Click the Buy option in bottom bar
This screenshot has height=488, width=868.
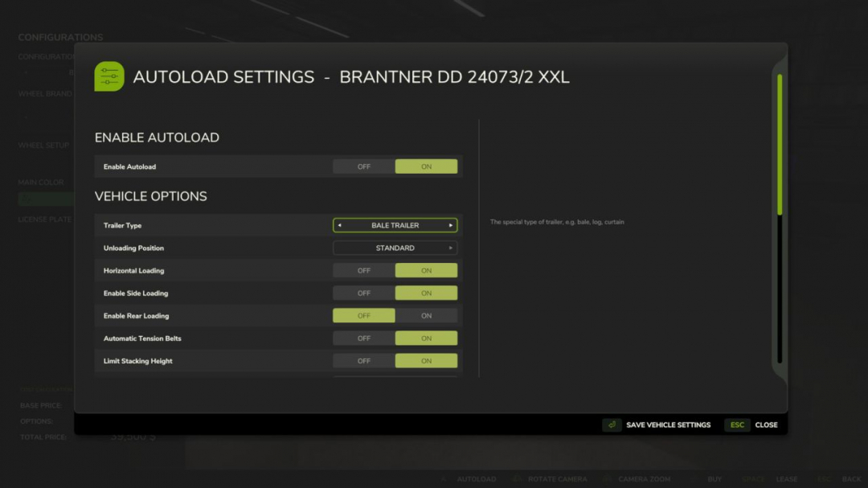click(x=714, y=478)
